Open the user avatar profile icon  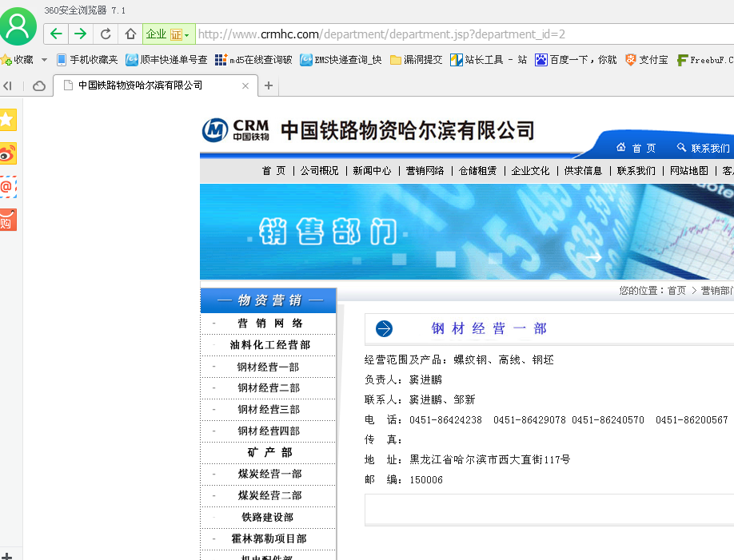(x=18, y=26)
